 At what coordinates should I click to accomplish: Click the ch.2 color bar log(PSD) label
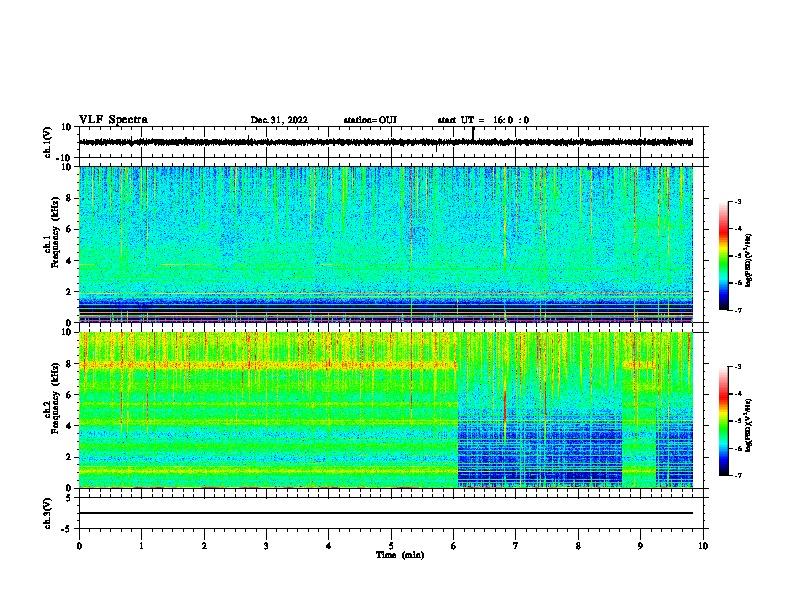click(x=749, y=425)
